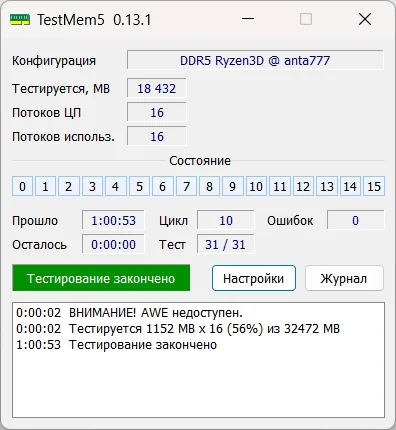The image size is (396, 430).
Task: Select thread status box 14
Action: pos(350,186)
